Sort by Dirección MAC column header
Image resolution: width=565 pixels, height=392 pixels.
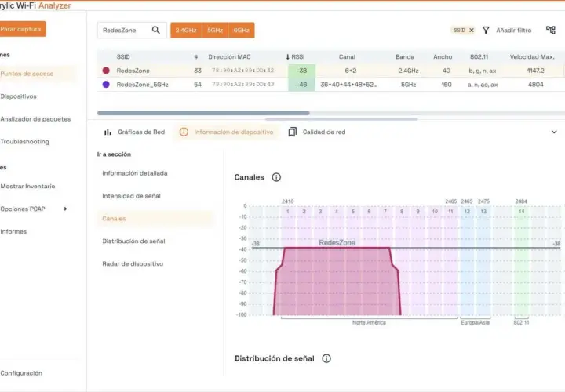pyautogui.click(x=229, y=57)
